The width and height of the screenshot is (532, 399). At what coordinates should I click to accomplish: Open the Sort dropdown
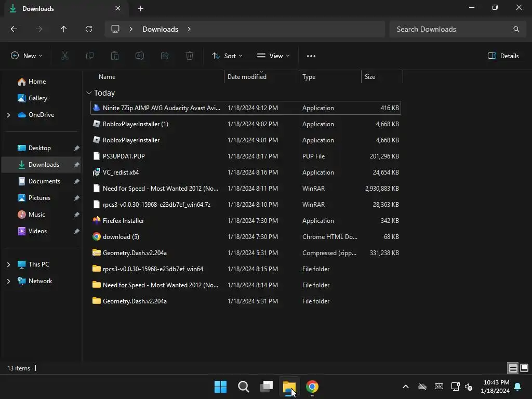[x=227, y=56]
